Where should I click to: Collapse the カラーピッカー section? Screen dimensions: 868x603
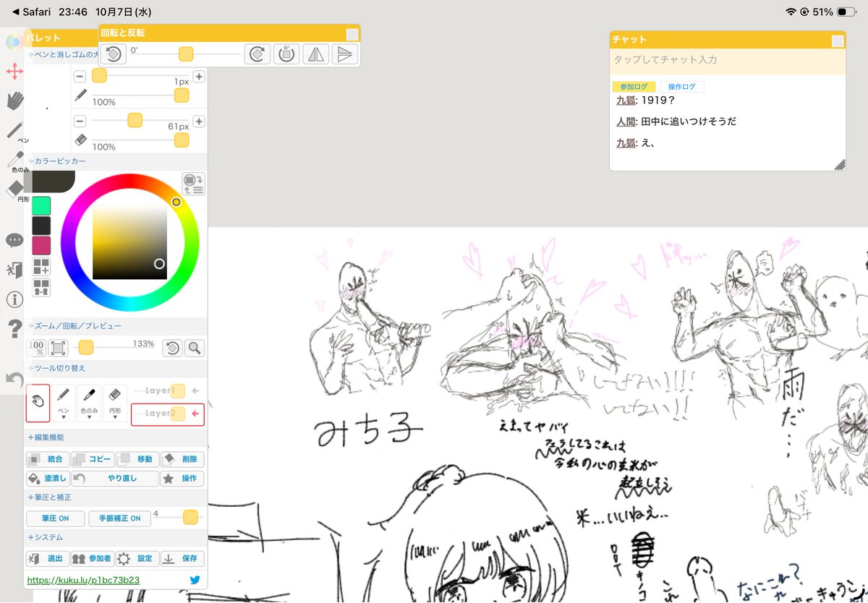[57, 161]
